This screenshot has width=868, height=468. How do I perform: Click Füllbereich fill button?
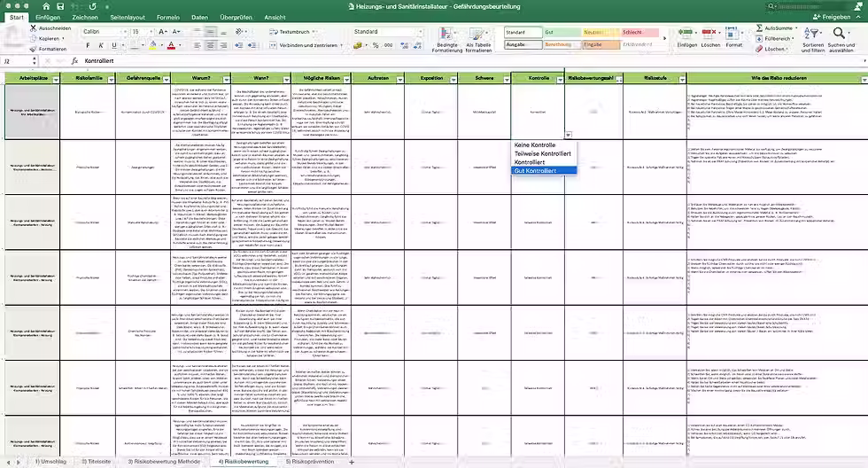click(x=774, y=38)
